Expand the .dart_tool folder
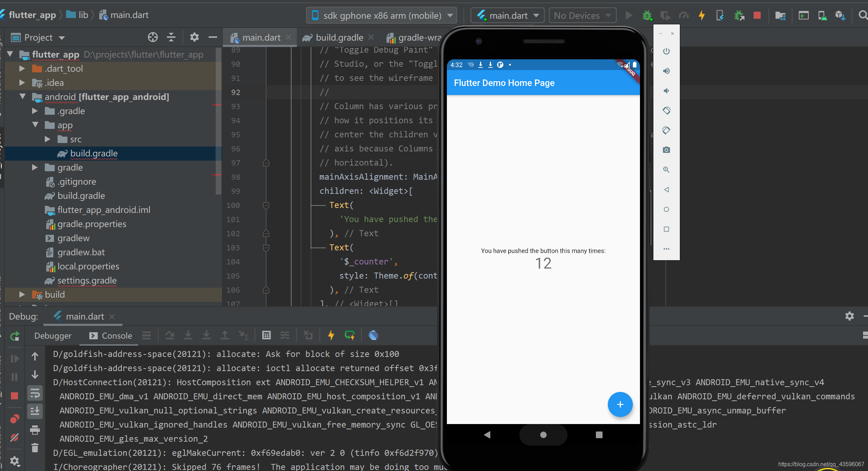The height and width of the screenshot is (471, 868). point(22,68)
